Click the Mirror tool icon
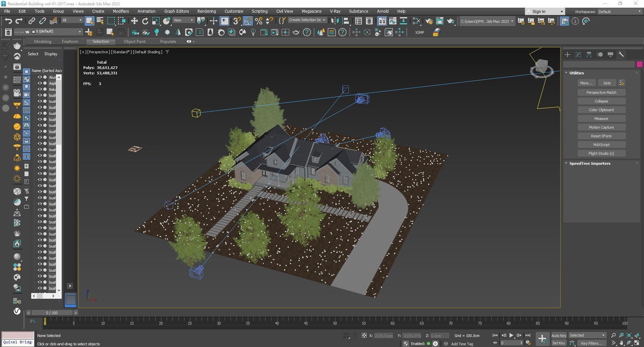The width and height of the screenshot is (644, 347). click(334, 21)
